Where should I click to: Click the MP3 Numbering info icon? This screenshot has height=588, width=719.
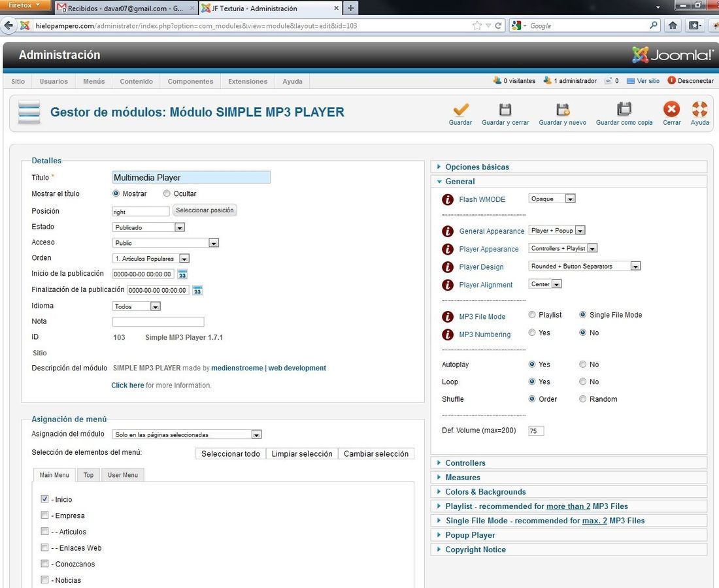coord(448,334)
